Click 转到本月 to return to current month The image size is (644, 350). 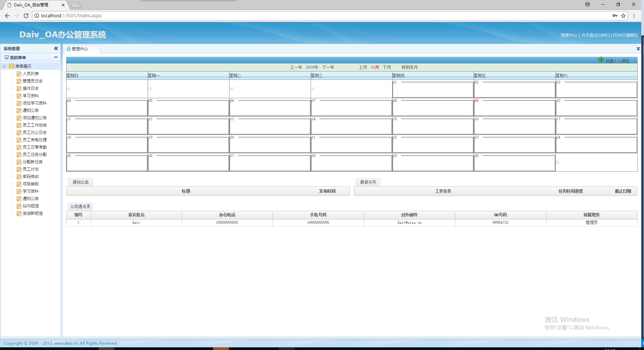click(x=410, y=67)
